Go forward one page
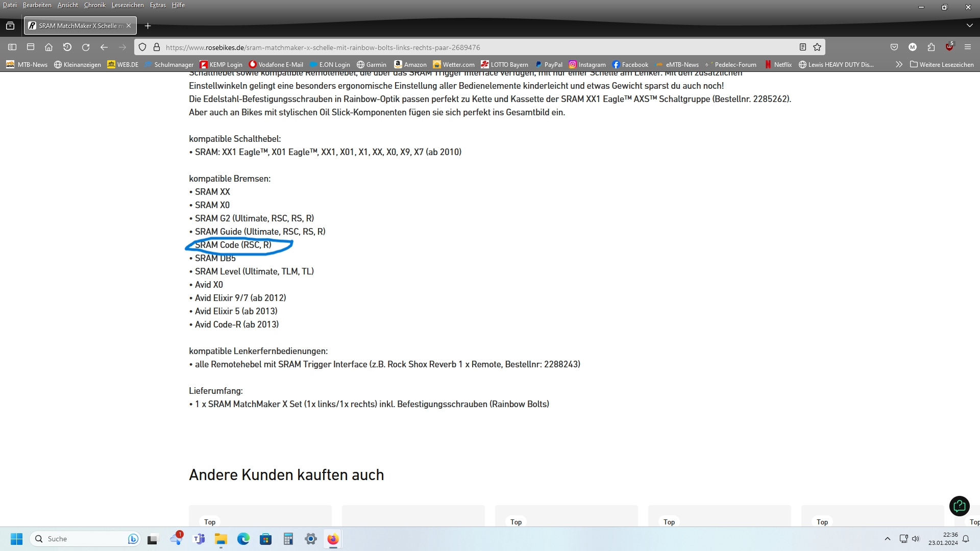The image size is (980, 551). (x=122, y=47)
